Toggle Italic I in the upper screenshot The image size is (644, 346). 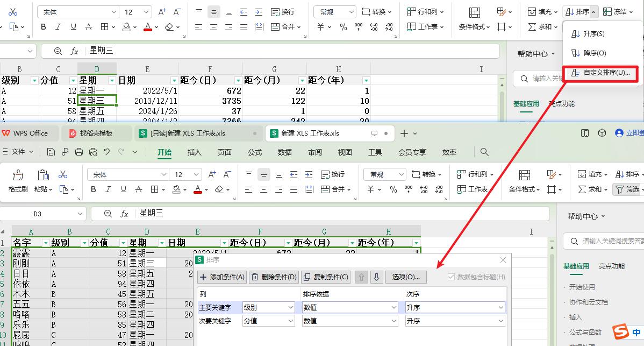click(58, 27)
